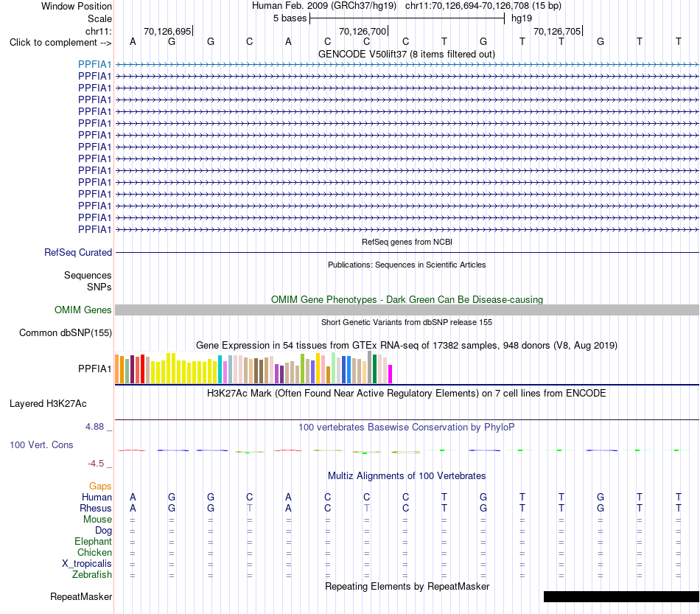Click the 70,126,695 ruler position marker
This screenshot has height=614, width=700.
(x=168, y=31)
